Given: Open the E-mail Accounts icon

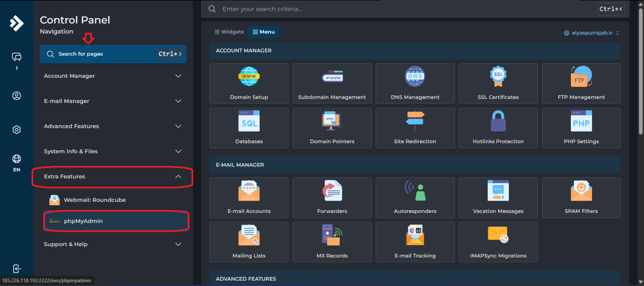Looking at the screenshot, I should click(248, 191).
